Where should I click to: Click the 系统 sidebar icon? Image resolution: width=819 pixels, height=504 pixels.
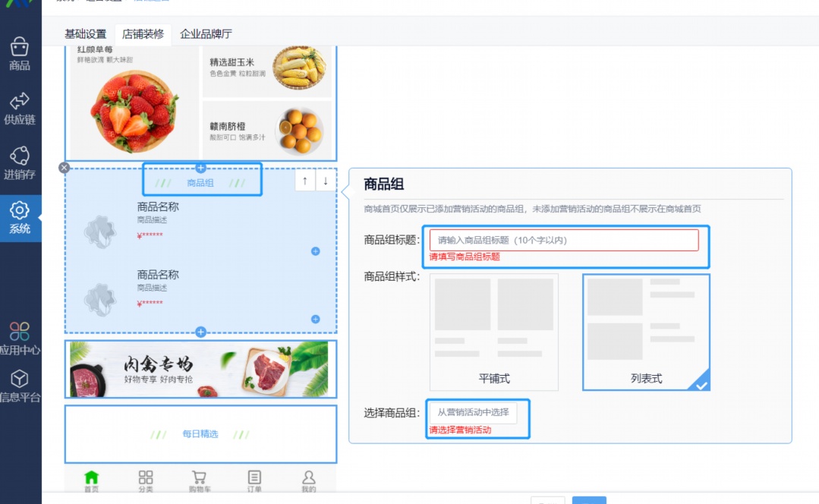click(x=20, y=214)
